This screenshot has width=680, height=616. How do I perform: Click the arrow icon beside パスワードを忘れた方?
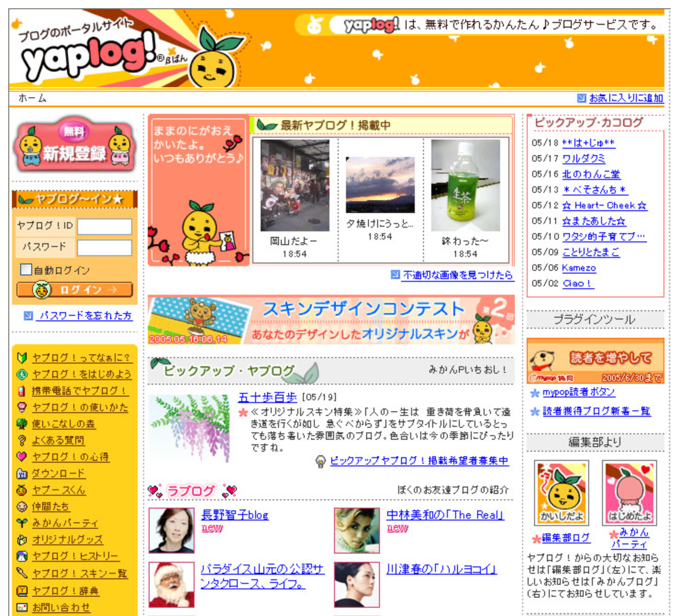coord(28,316)
